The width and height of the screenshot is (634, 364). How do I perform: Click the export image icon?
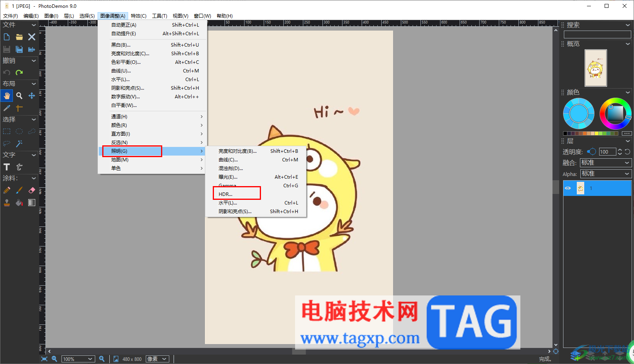pyautogui.click(x=32, y=49)
